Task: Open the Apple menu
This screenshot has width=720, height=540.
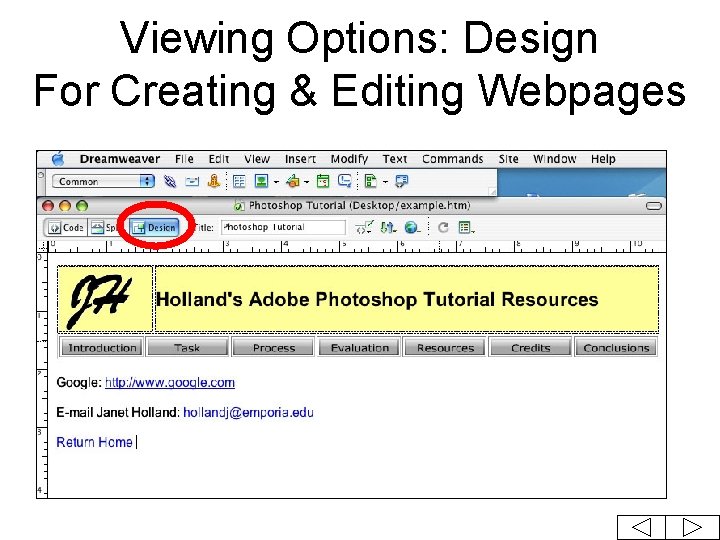Action: pos(58,159)
